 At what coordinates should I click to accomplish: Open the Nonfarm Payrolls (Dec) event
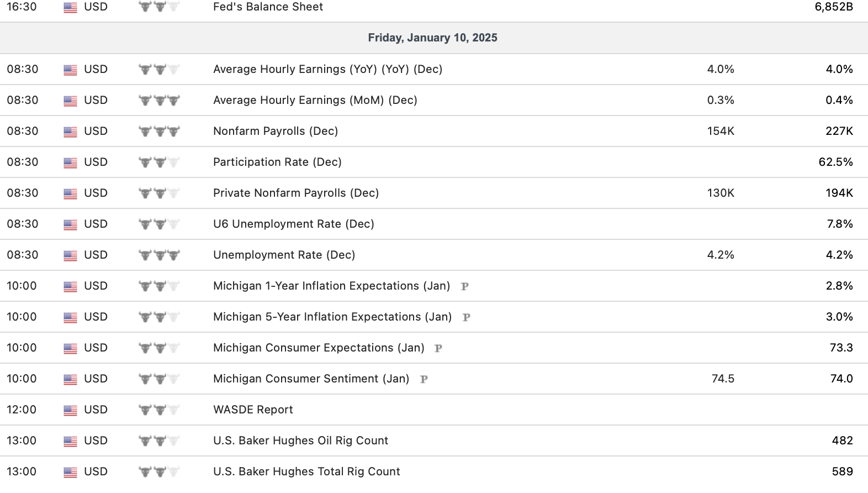(276, 131)
